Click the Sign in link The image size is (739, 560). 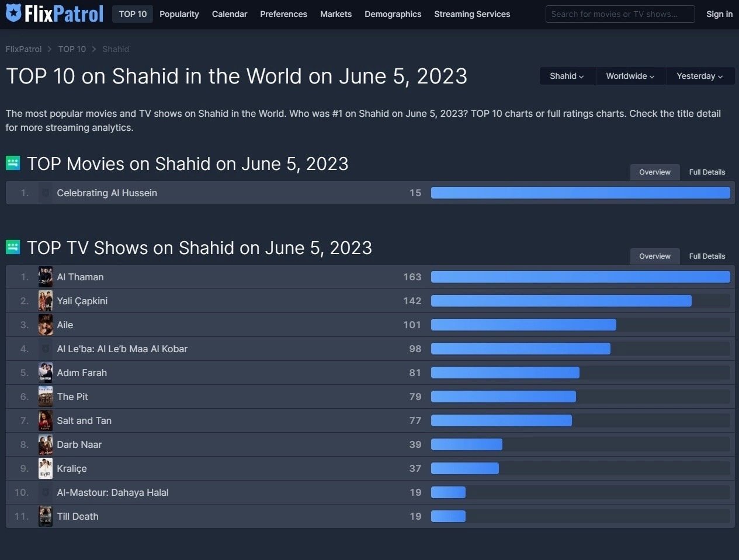719,14
